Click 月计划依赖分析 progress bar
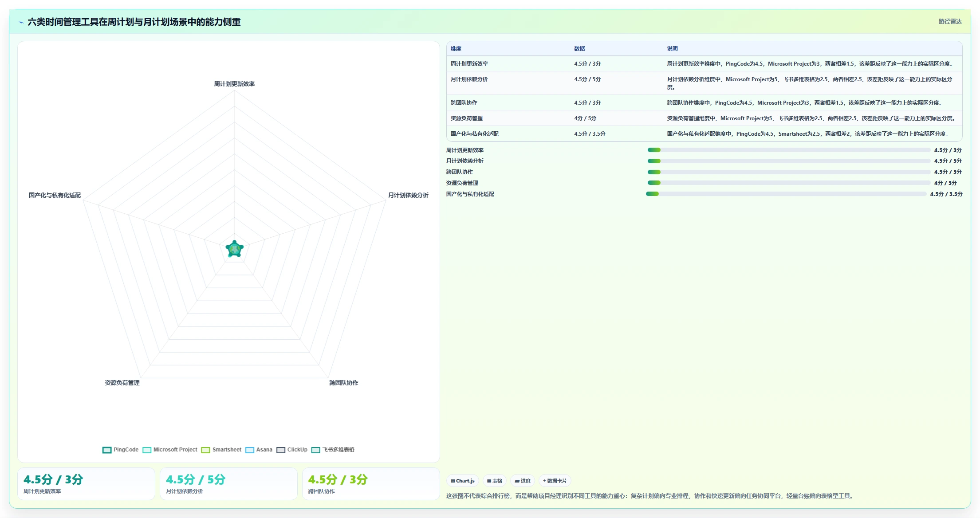 point(789,161)
